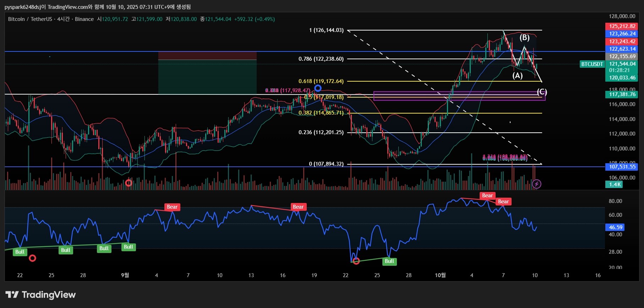
Task: Click the 123,243.42 red price label
Action: pos(622,42)
